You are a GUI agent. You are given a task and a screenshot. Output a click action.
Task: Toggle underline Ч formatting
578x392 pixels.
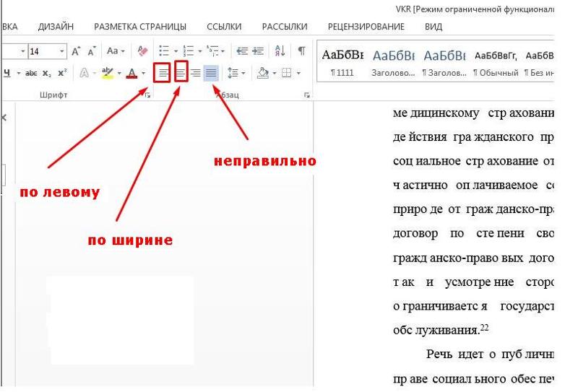click(x=7, y=73)
